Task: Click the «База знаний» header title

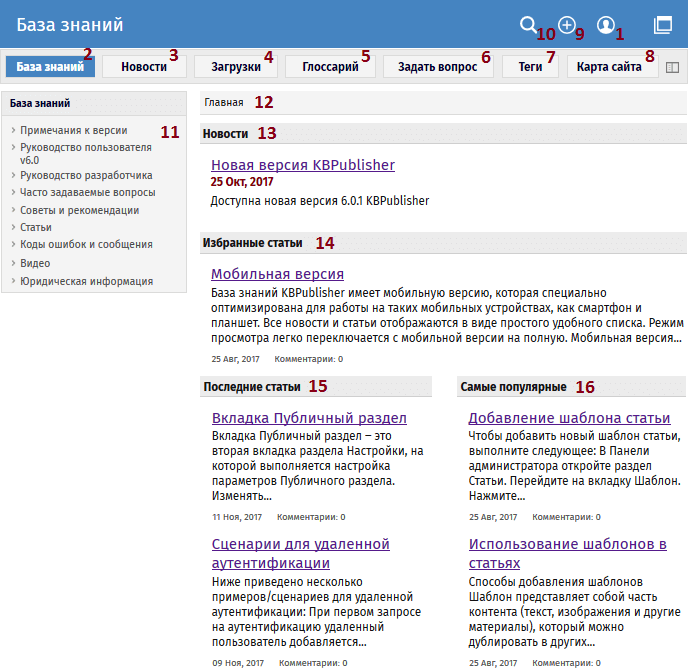Action: [70, 25]
